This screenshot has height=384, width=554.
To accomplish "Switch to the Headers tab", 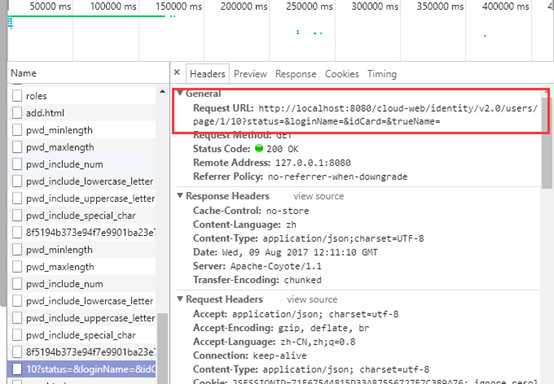I will pos(207,74).
